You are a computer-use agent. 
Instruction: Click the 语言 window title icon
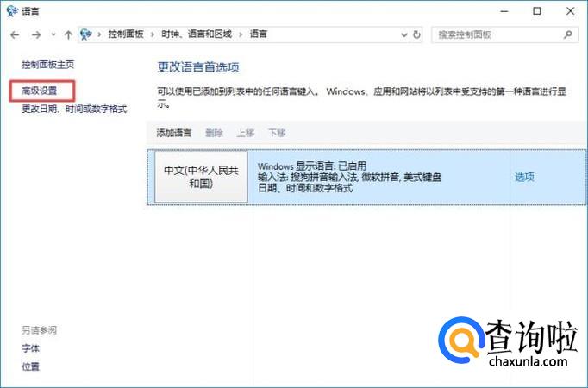pos(12,11)
